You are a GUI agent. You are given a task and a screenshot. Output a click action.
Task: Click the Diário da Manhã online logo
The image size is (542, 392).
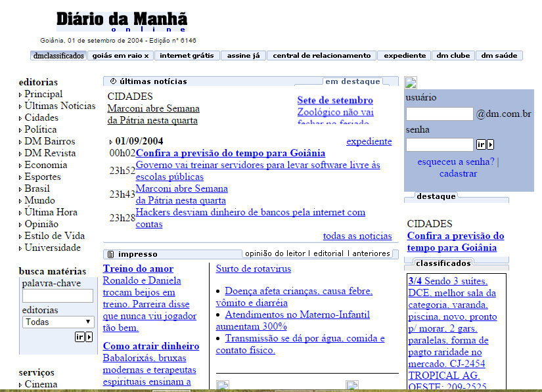(x=122, y=21)
